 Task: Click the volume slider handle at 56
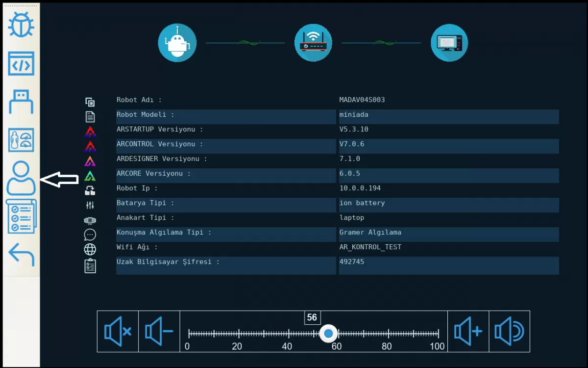328,334
